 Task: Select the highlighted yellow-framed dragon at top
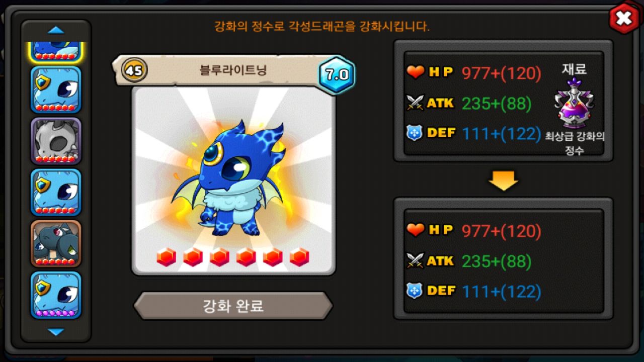(x=56, y=51)
